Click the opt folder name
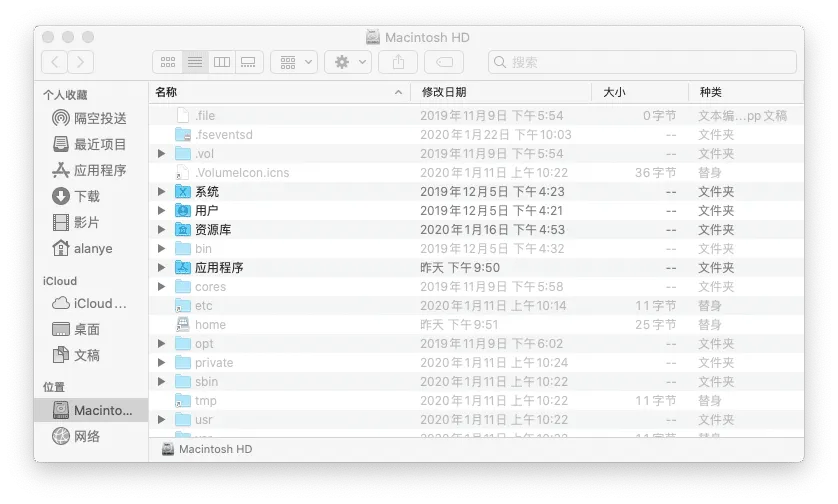This screenshot has width=838, height=504. [204, 344]
